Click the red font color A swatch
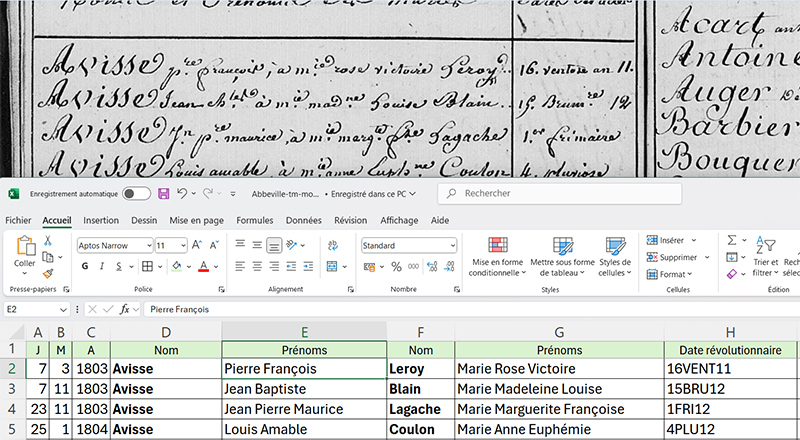The image size is (800, 440). (x=204, y=266)
